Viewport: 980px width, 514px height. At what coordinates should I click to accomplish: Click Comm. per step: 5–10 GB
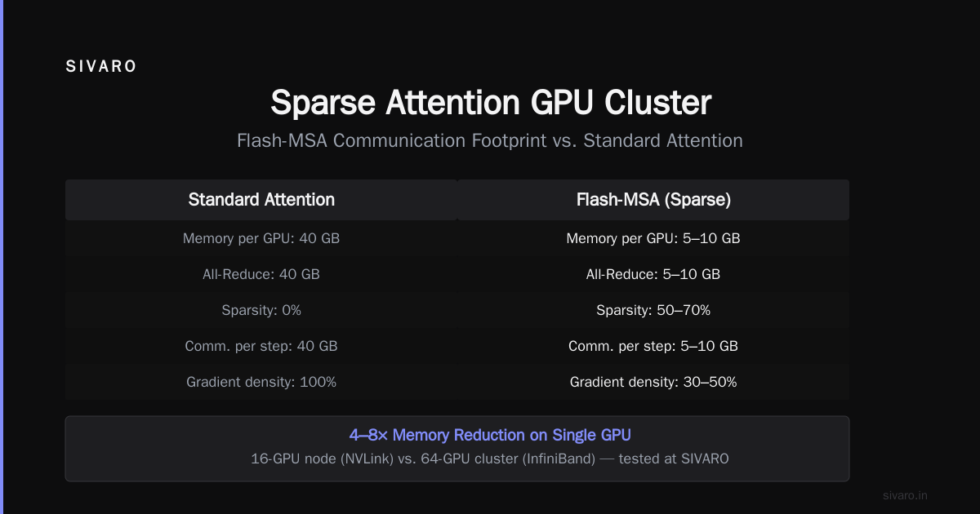click(653, 346)
